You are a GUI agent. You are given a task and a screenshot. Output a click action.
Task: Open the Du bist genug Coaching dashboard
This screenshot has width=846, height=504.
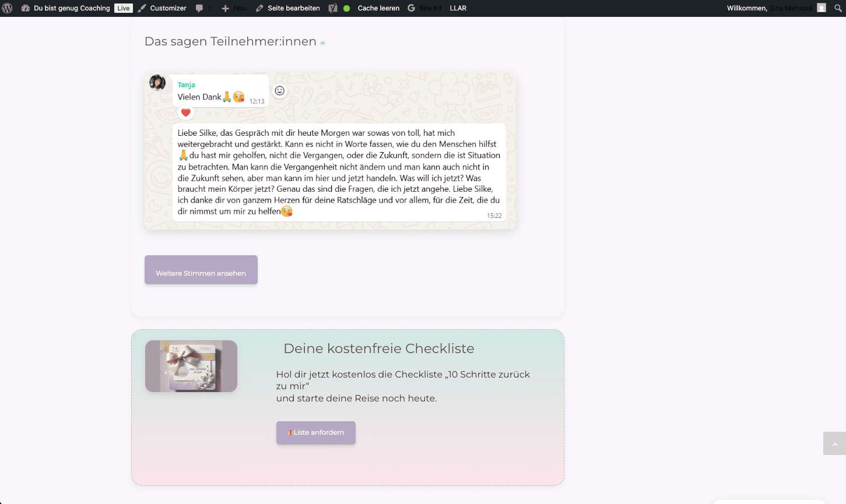[65, 8]
